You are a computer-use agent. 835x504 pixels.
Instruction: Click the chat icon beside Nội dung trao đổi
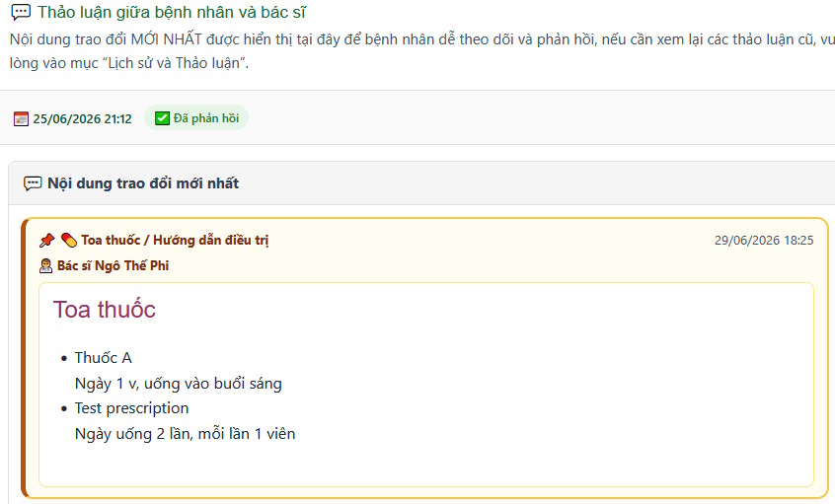pyautogui.click(x=33, y=183)
